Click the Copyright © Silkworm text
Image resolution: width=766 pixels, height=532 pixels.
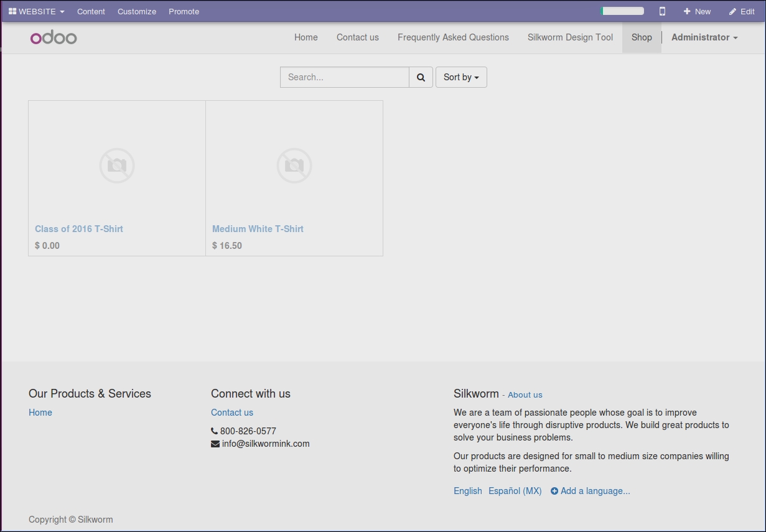click(x=71, y=520)
